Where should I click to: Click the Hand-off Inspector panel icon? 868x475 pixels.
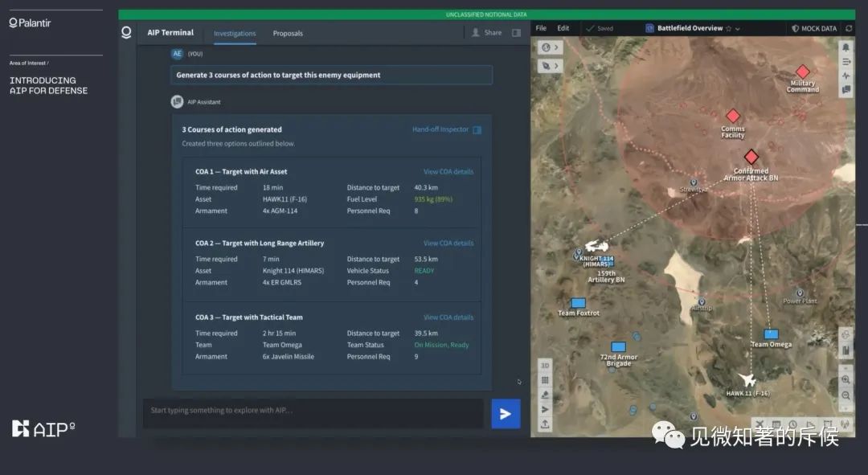[477, 129]
